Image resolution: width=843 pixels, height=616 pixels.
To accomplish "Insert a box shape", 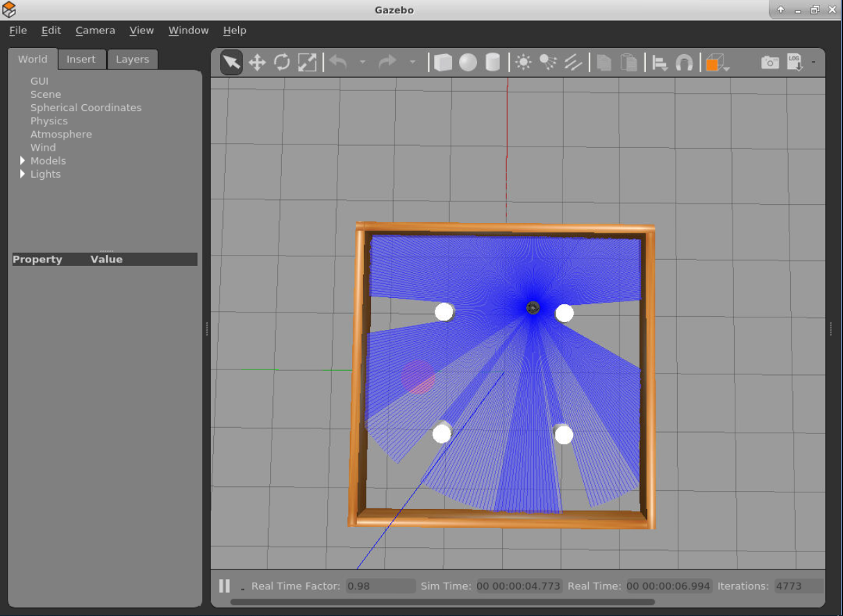I will (443, 63).
